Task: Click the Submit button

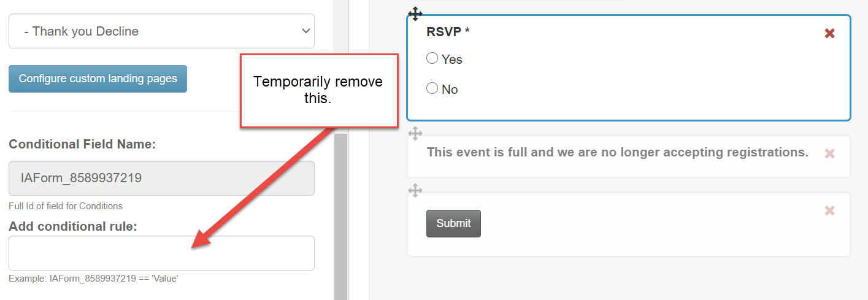Action: tap(453, 223)
